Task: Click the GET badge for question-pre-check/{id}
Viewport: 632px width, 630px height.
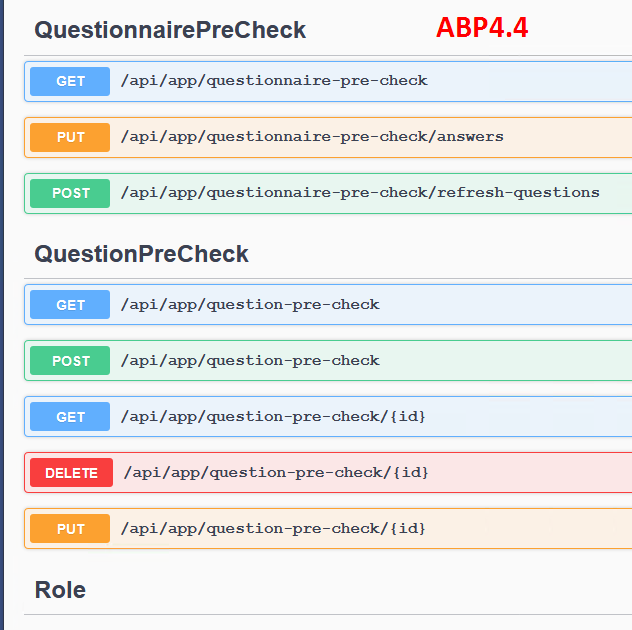Action: click(70, 417)
